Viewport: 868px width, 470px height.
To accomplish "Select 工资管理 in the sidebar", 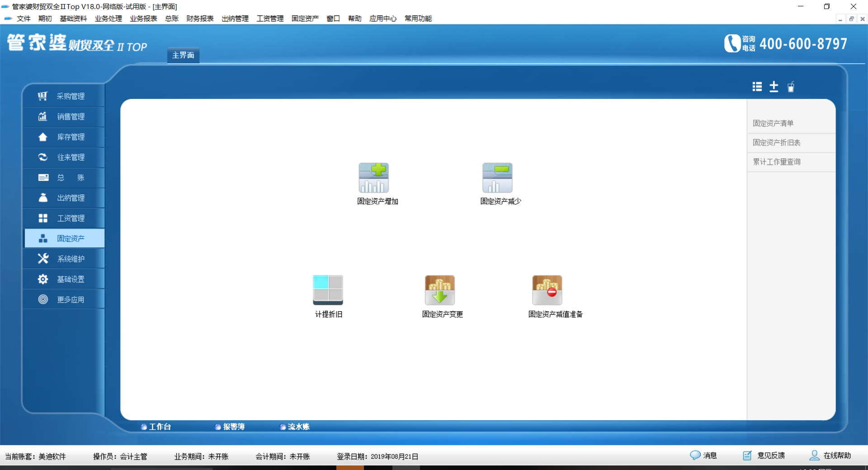I will pos(64,218).
